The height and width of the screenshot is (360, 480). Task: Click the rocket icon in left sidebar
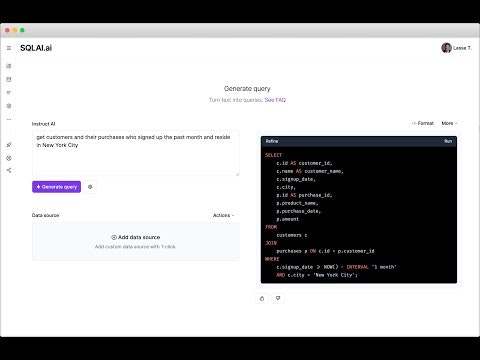(x=9, y=145)
